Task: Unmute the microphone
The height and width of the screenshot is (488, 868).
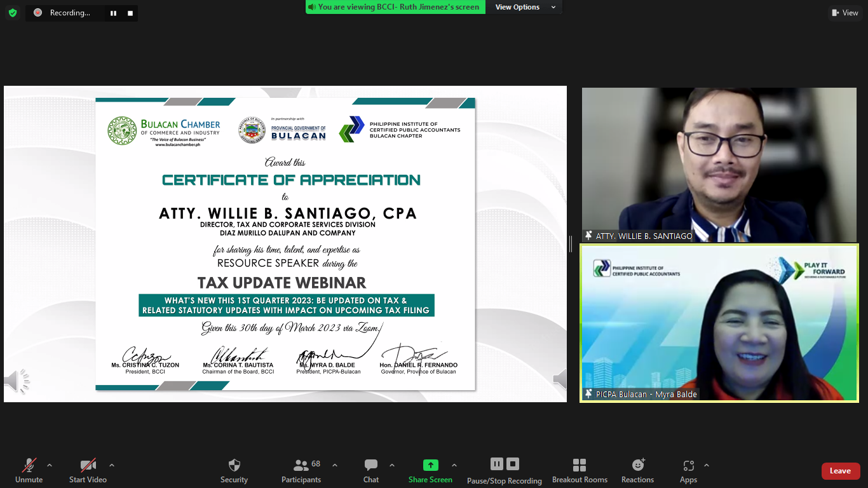Action: tap(29, 471)
